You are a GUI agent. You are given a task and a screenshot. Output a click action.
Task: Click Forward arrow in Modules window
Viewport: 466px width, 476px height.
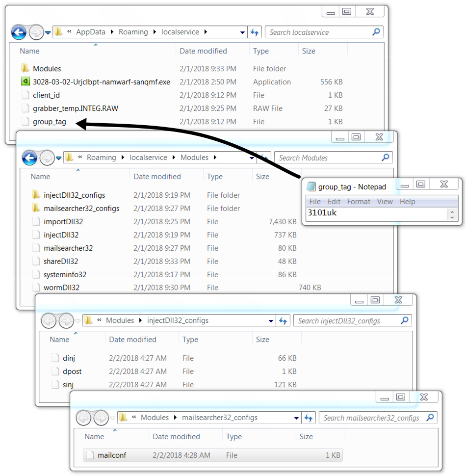(47, 158)
